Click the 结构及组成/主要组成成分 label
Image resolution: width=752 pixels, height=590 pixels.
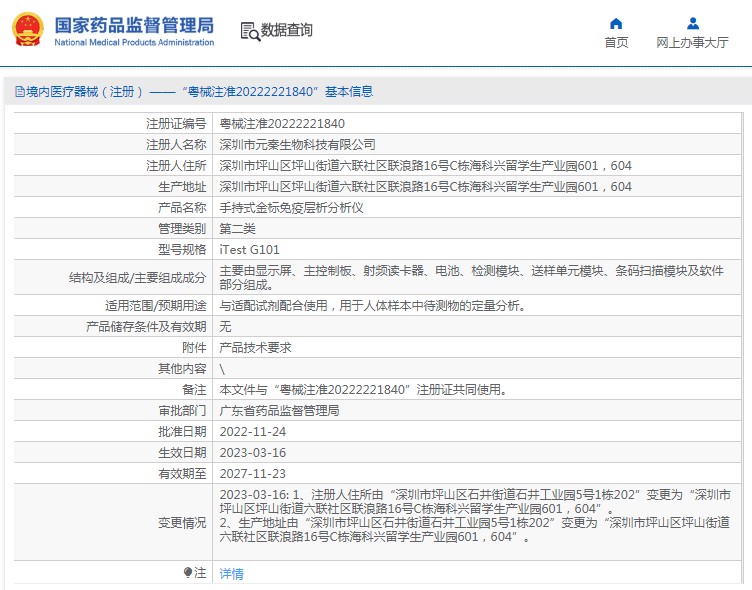coord(138,278)
